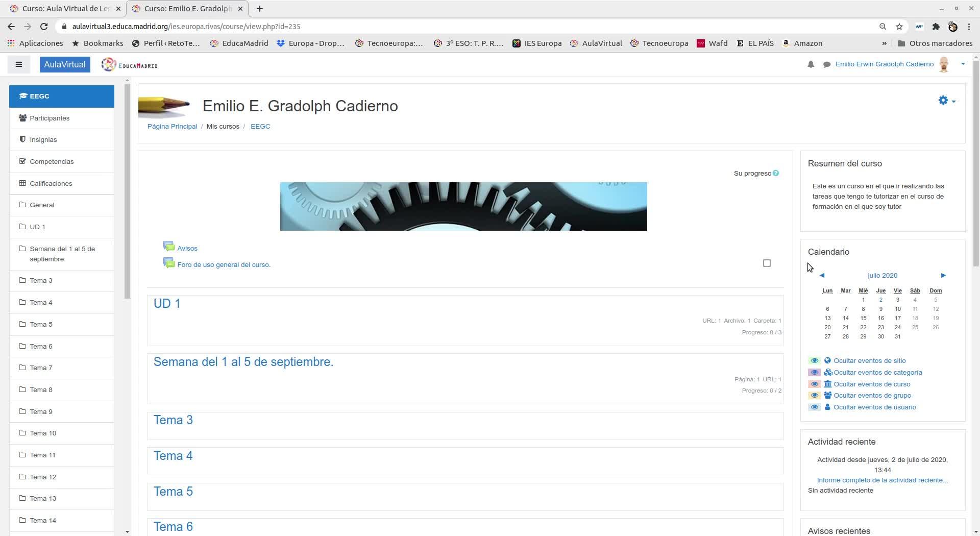
Task: Expand the UD 1 section heading
Action: [167, 304]
